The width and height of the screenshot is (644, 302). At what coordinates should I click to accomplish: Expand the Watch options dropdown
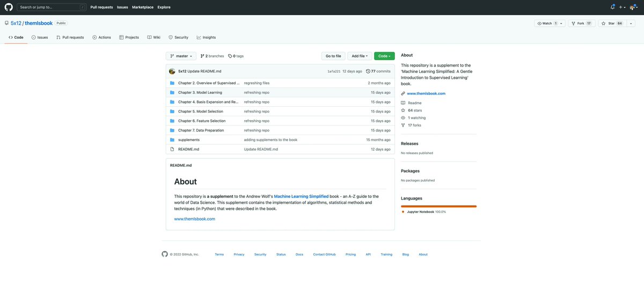pyautogui.click(x=550, y=24)
